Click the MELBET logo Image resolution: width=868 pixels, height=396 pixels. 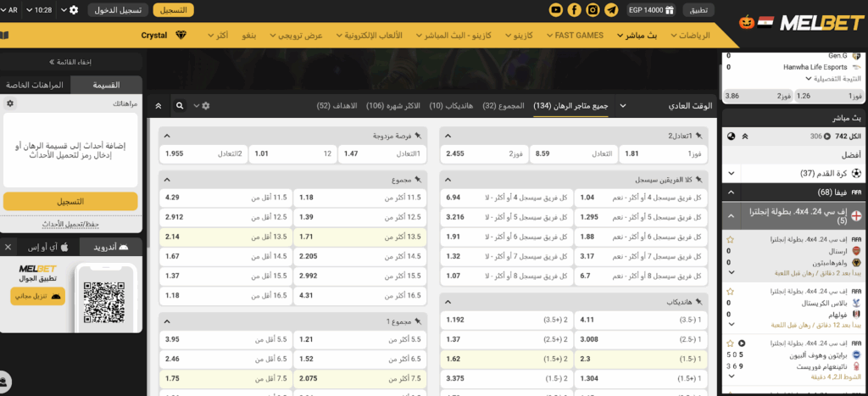pos(822,23)
